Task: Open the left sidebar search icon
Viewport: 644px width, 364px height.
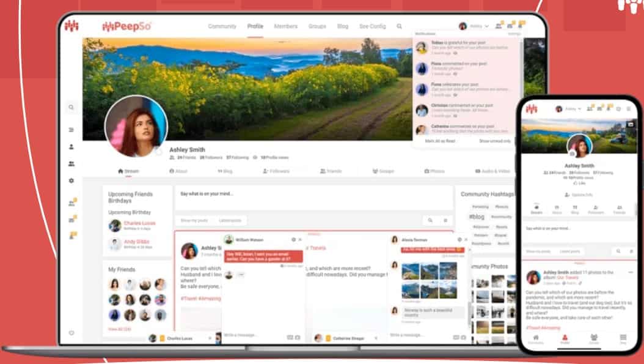Action: (71, 108)
